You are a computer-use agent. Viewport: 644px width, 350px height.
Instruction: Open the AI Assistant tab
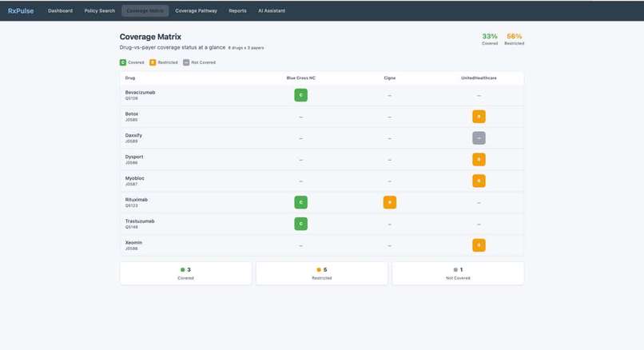tap(272, 10)
